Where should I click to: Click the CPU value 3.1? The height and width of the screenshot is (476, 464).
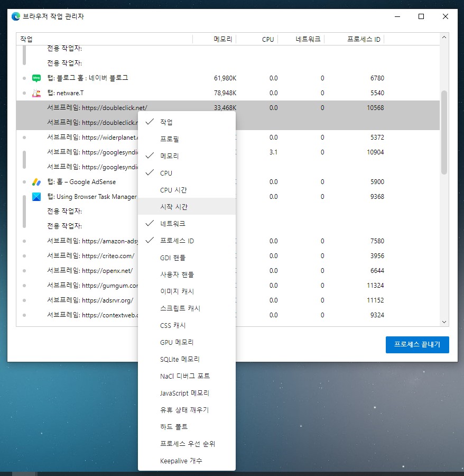click(x=273, y=152)
